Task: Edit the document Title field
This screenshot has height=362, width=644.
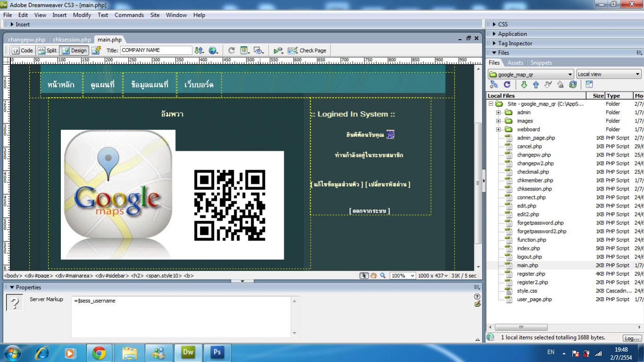Action: click(x=156, y=50)
